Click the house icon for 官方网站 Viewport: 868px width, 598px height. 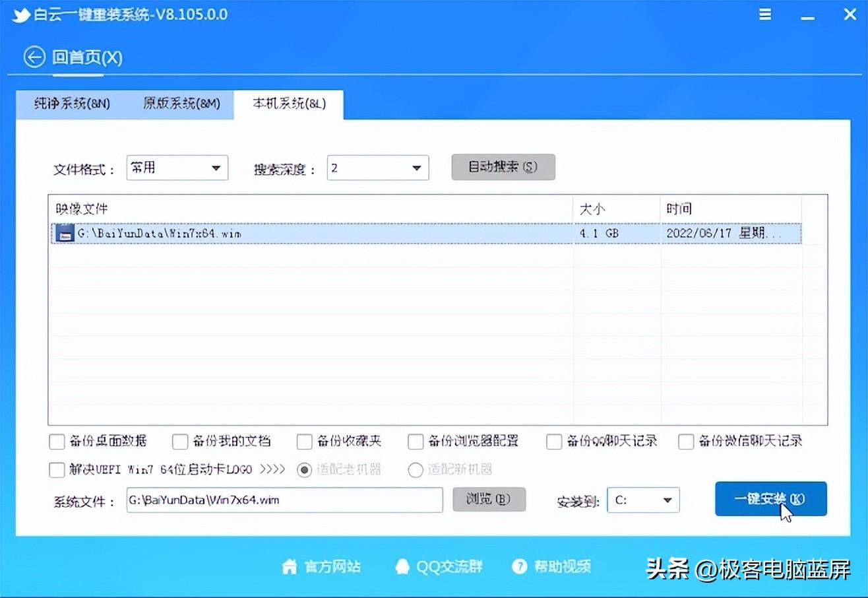coord(289,566)
